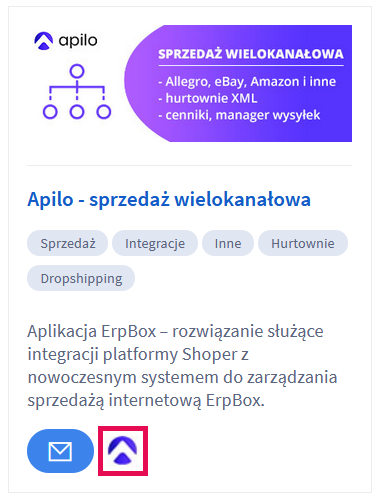
Task: Click the purple Apilo logo mark in the banner
Action: [44, 41]
